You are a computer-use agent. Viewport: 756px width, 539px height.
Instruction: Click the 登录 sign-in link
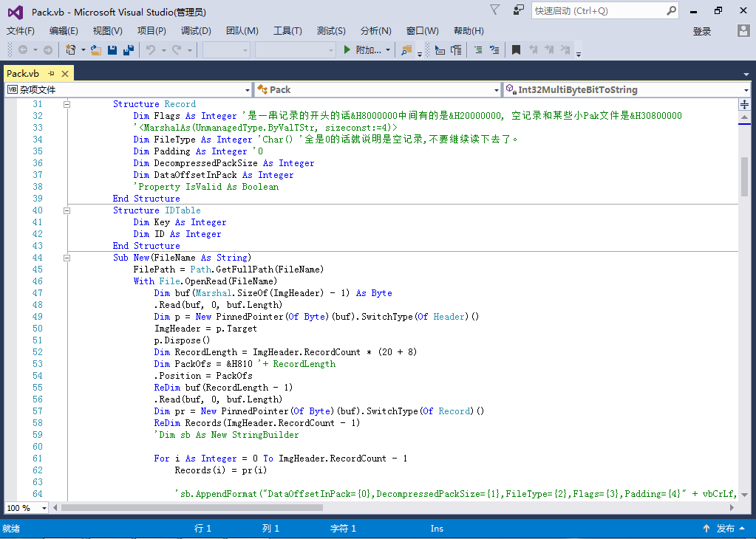point(701,31)
